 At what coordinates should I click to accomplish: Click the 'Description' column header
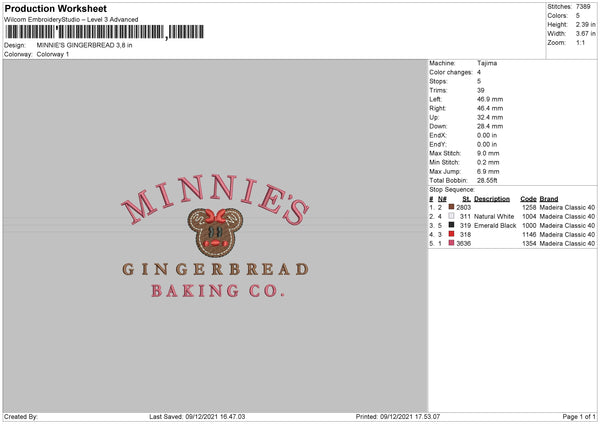click(x=492, y=199)
